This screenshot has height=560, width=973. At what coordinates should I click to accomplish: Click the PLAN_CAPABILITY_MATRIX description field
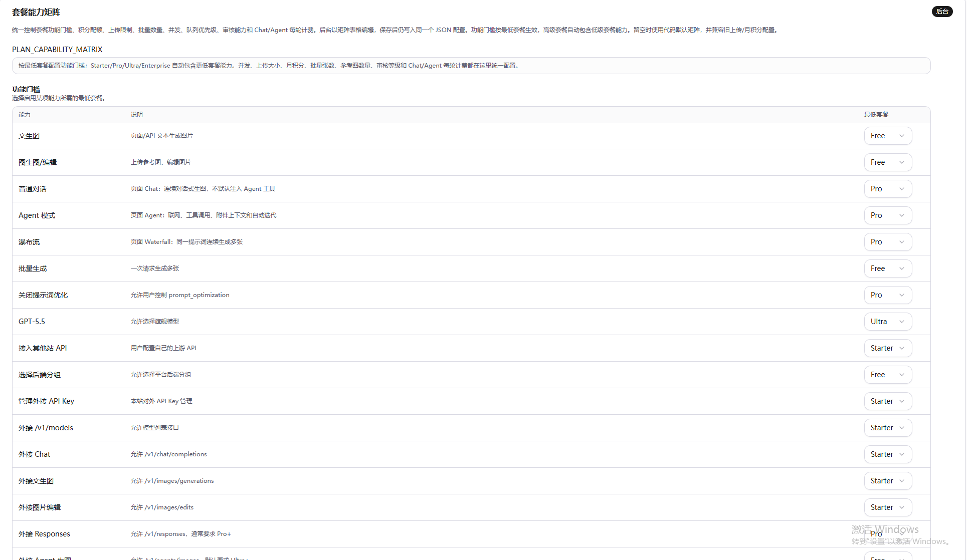click(x=471, y=66)
